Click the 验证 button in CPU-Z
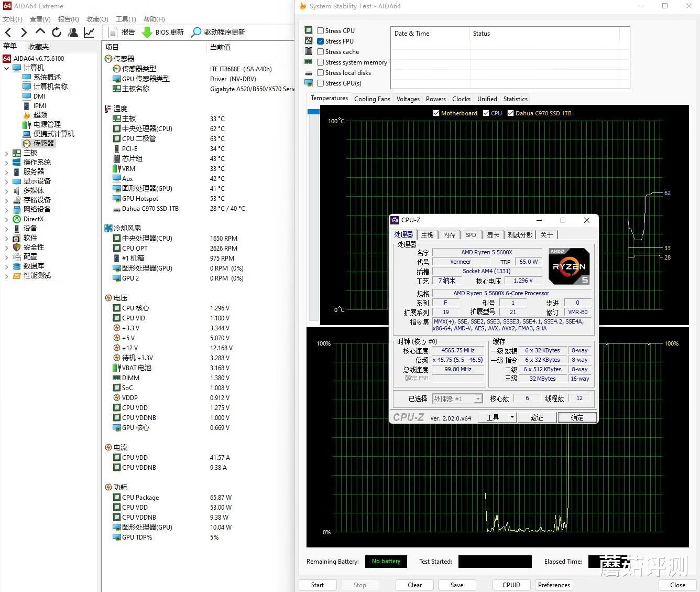This screenshot has height=592, width=700. (537, 417)
